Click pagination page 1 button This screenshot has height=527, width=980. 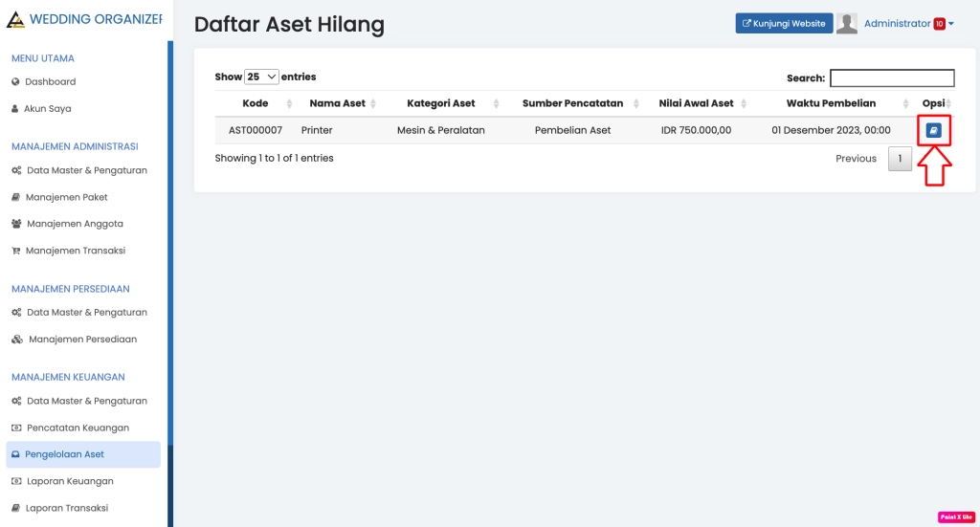point(900,159)
